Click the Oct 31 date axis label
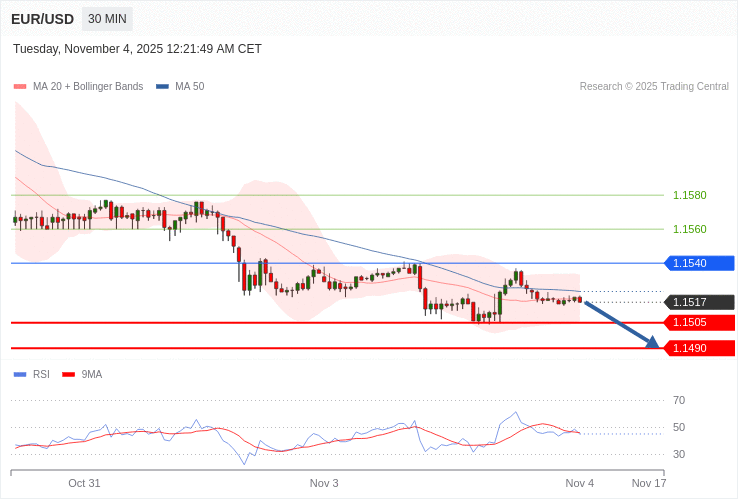738x500 pixels. pyautogui.click(x=84, y=483)
